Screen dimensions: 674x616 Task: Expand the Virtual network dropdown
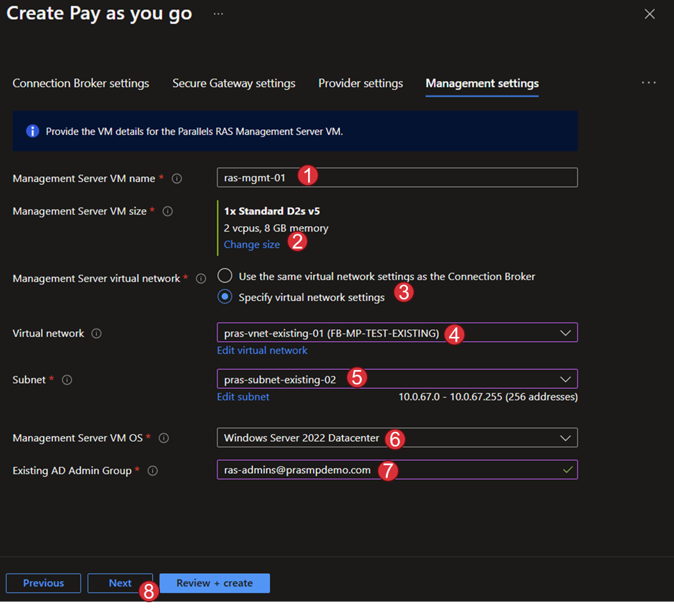coord(565,333)
